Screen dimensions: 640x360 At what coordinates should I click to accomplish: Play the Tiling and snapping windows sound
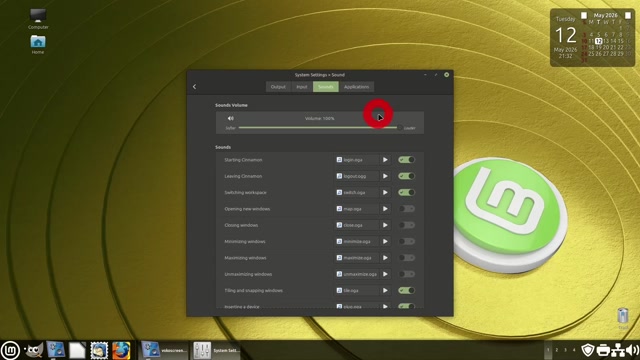coord(385,290)
